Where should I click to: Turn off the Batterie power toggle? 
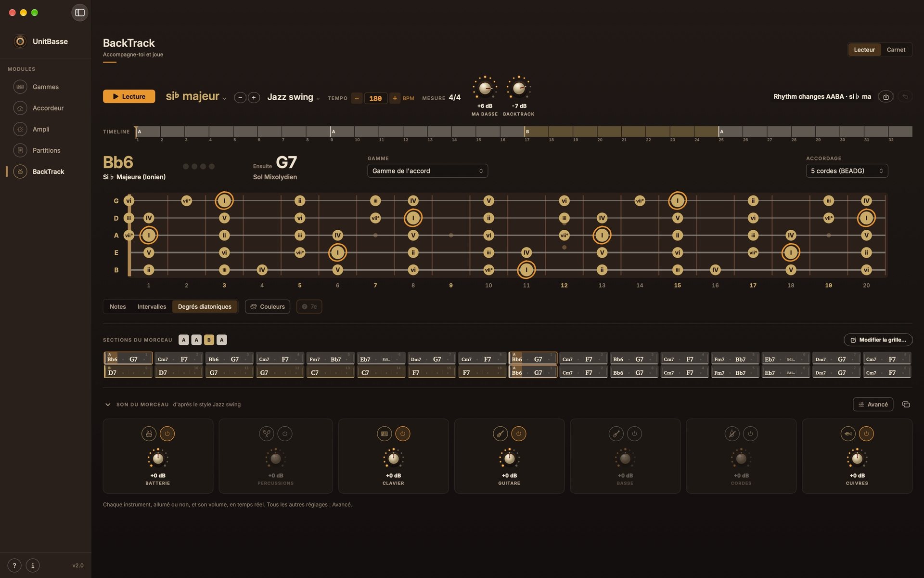tap(167, 433)
